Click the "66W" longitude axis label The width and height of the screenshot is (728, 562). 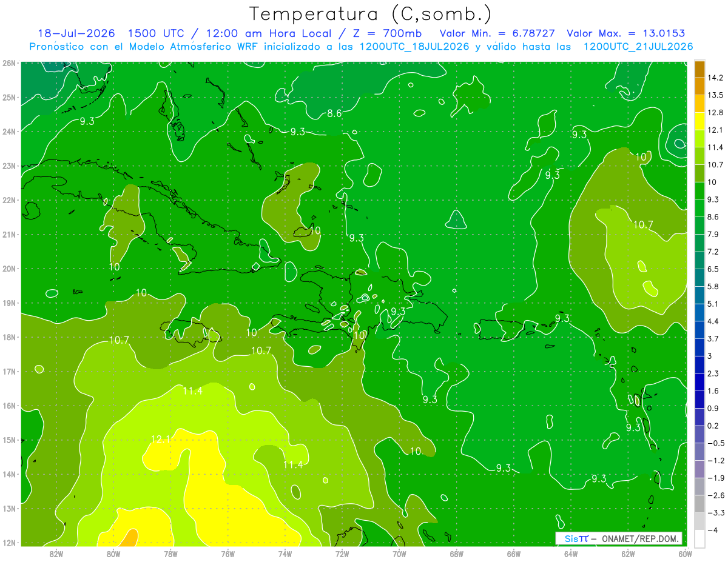[514, 554]
